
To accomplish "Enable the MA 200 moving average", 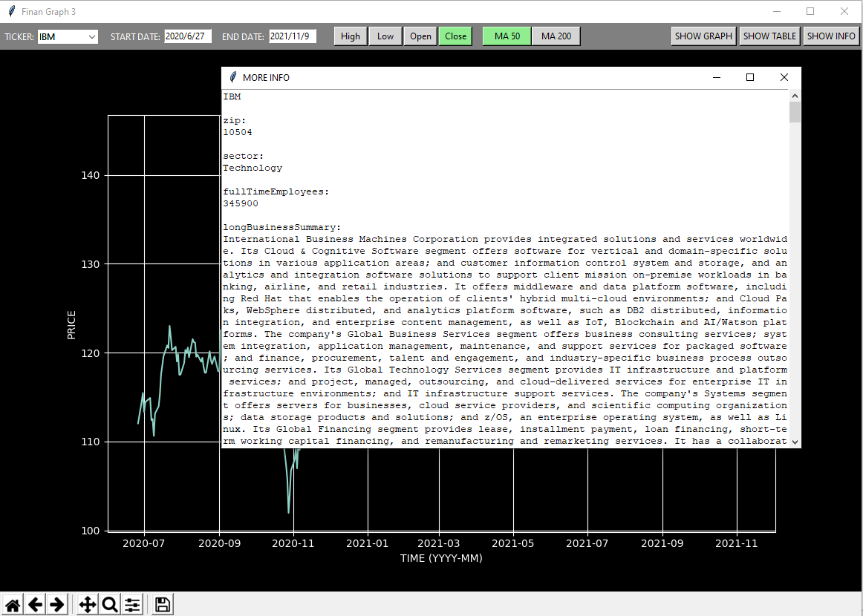I will pyautogui.click(x=556, y=36).
